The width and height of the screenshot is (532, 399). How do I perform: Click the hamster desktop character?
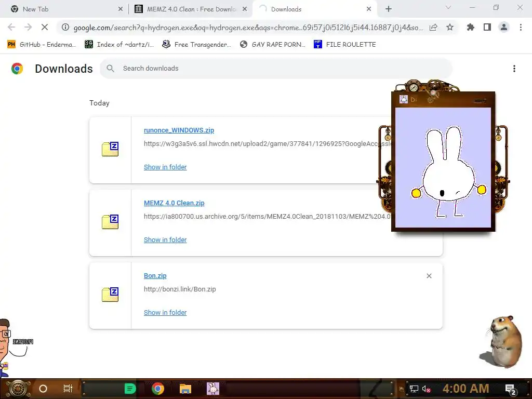tap(502, 341)
